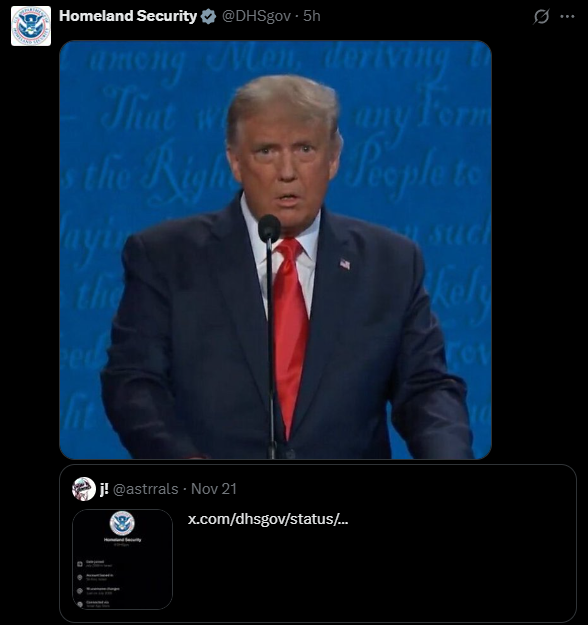Click the @astrrals handle in quoted post

click(x=146, y=489)
